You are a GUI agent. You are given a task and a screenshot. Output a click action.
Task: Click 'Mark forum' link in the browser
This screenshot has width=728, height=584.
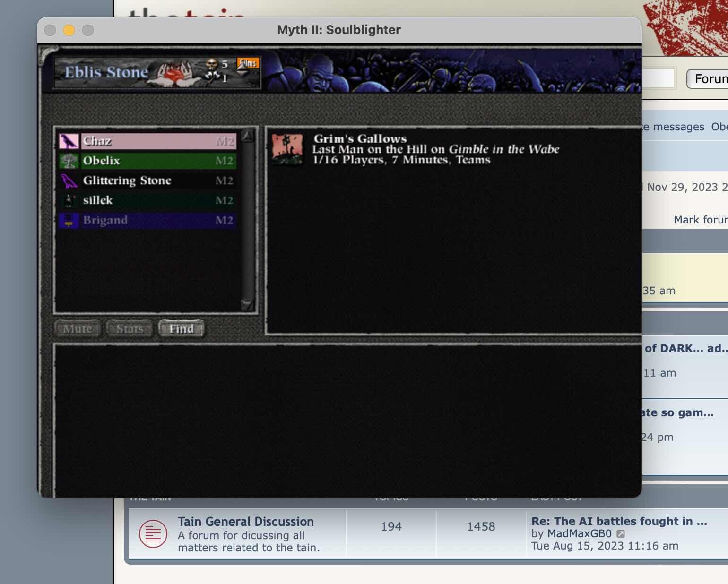[701, 220]
